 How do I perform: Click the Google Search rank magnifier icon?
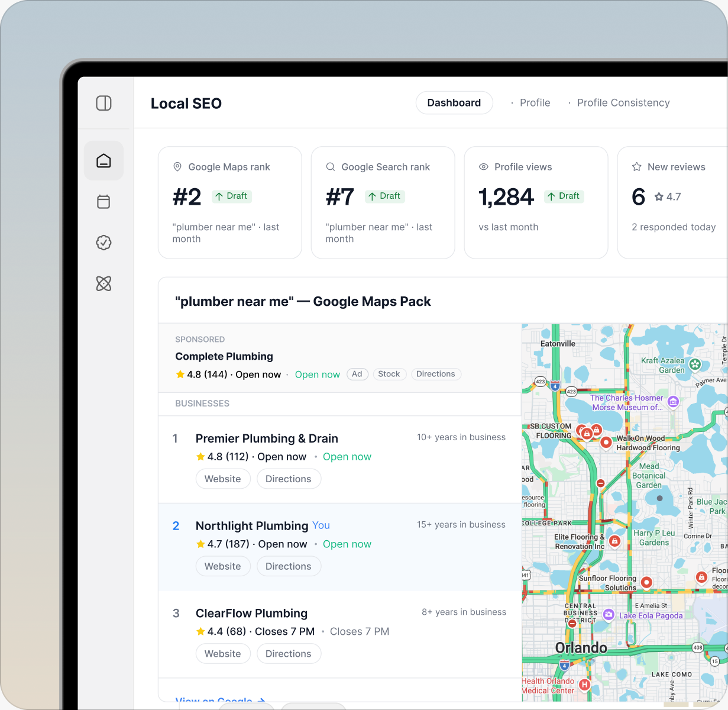tap(331, 167)
